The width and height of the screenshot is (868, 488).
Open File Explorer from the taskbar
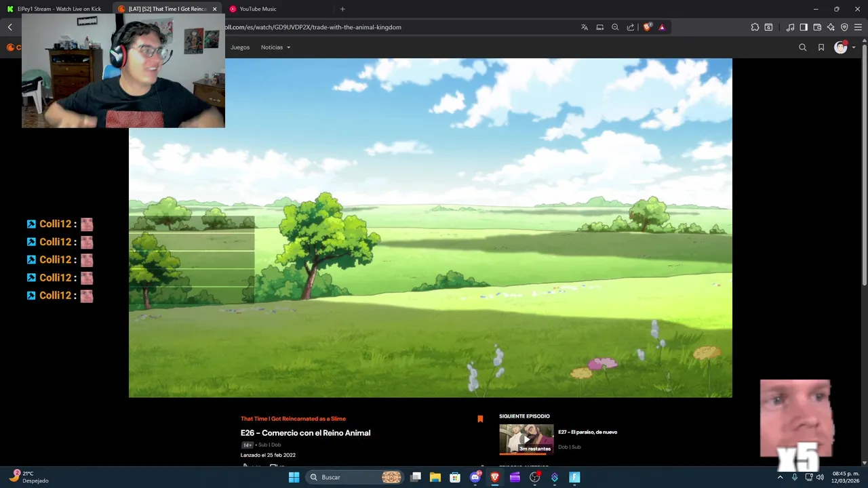point(435,477)
